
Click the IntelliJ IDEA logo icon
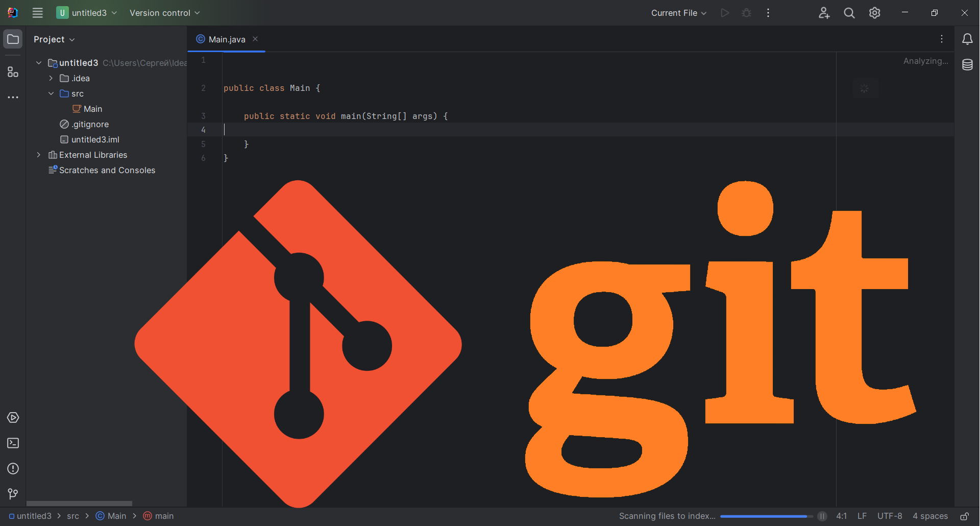[x=13, y=13]
